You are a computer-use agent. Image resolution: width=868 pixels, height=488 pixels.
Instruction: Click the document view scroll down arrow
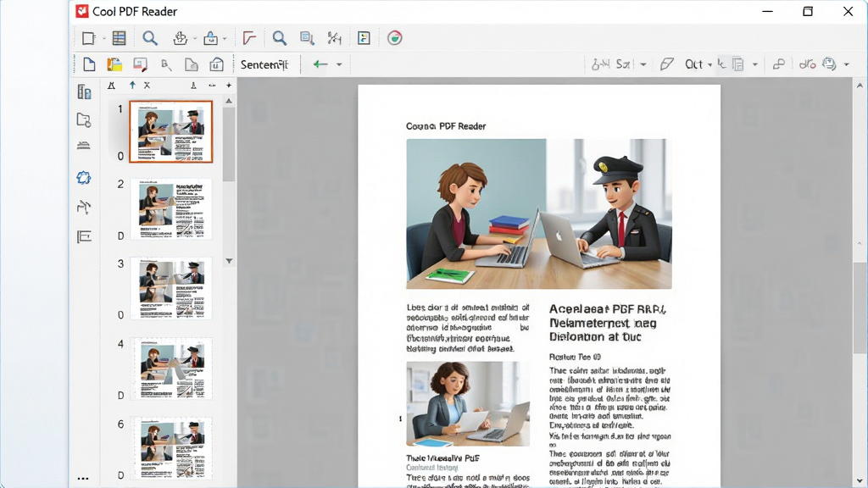(x=860, y=481)
